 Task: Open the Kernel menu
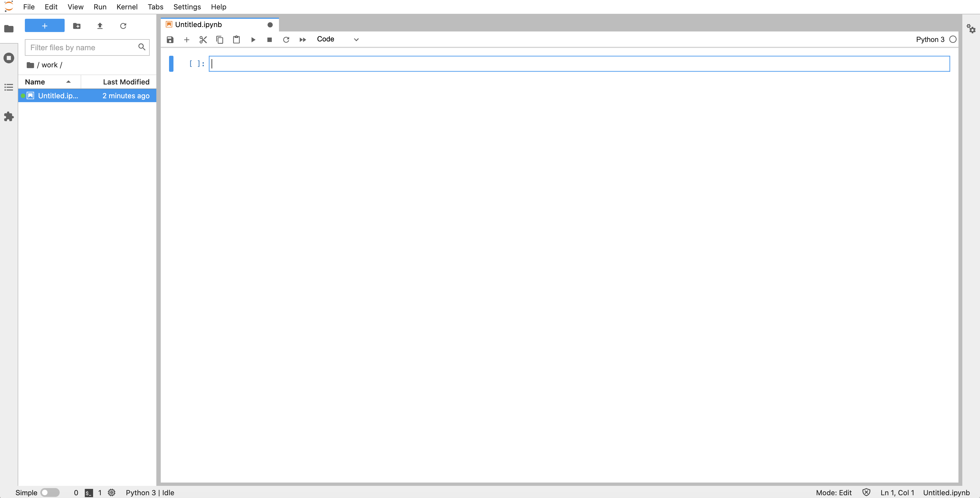click(127, 7)
